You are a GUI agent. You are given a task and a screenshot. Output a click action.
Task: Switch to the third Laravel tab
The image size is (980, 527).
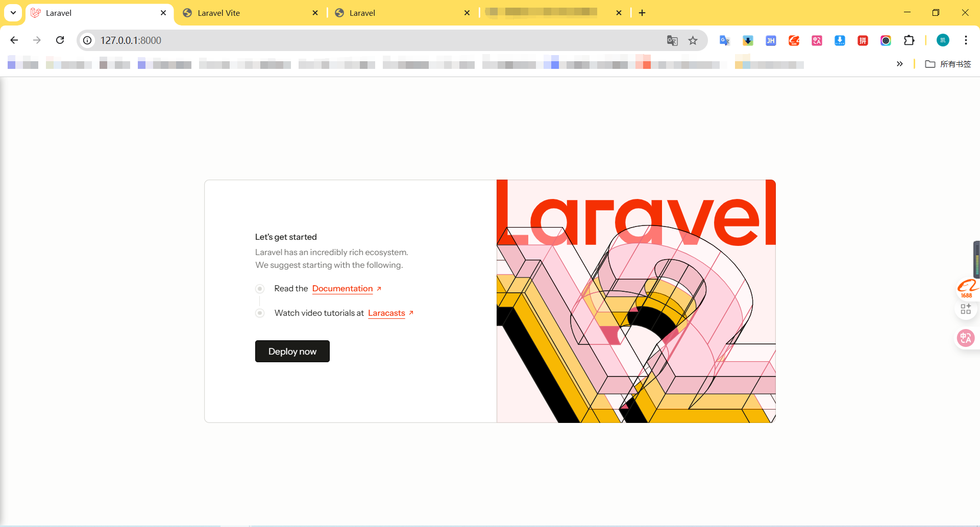pyautogui.click(x=402, y=13)
